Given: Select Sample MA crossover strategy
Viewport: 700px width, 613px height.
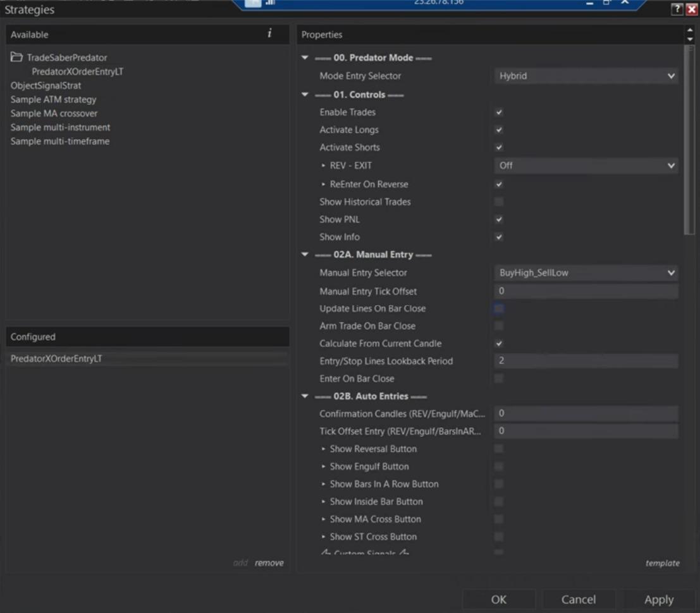Looking at the screenshot, I should coord(54,114).
